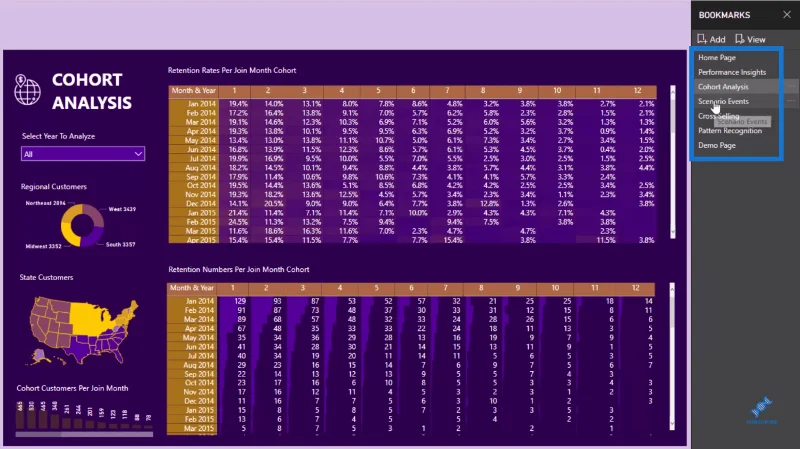
Task: Click the down arrow of the retention rates scrollbar
Action: 672,232
